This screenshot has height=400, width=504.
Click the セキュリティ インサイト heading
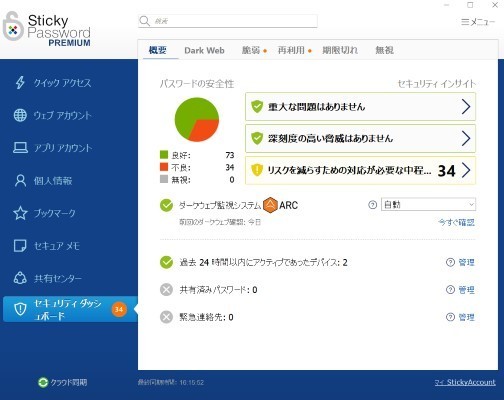tap(437, 84)
